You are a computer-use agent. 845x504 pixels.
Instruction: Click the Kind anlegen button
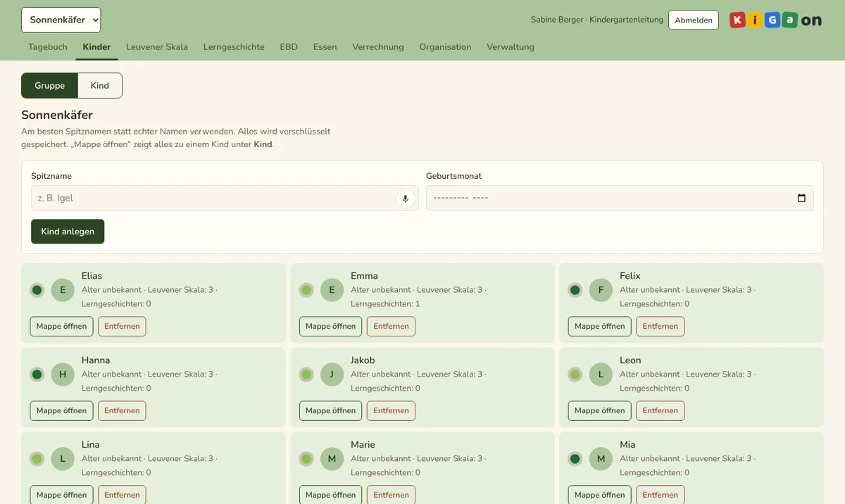[68, 232]
